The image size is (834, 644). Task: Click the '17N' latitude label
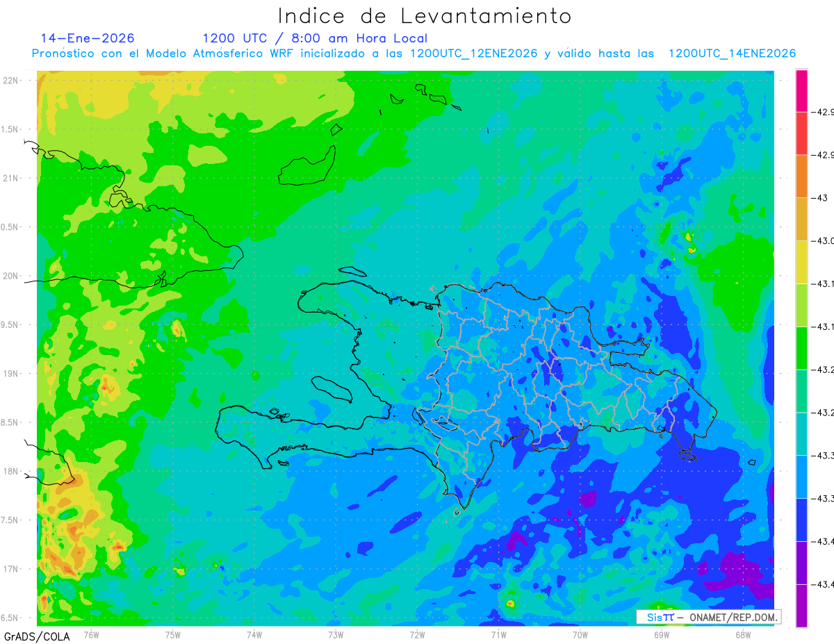[x=11, y=569]
